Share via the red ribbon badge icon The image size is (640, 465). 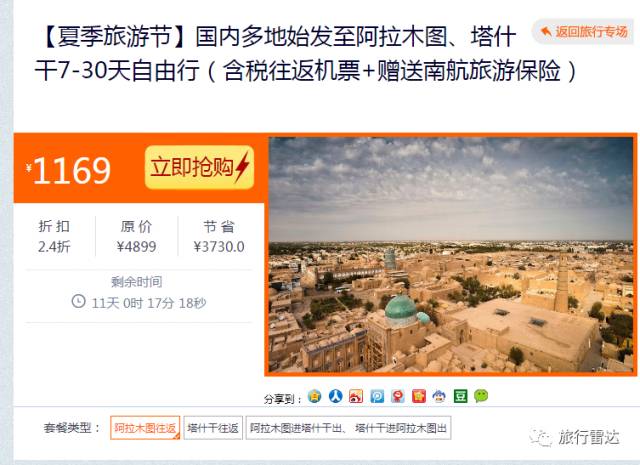(x=398, y=396)
